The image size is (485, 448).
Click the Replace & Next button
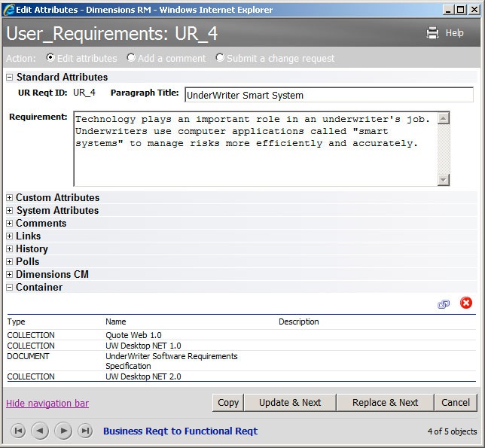(385, 403)
